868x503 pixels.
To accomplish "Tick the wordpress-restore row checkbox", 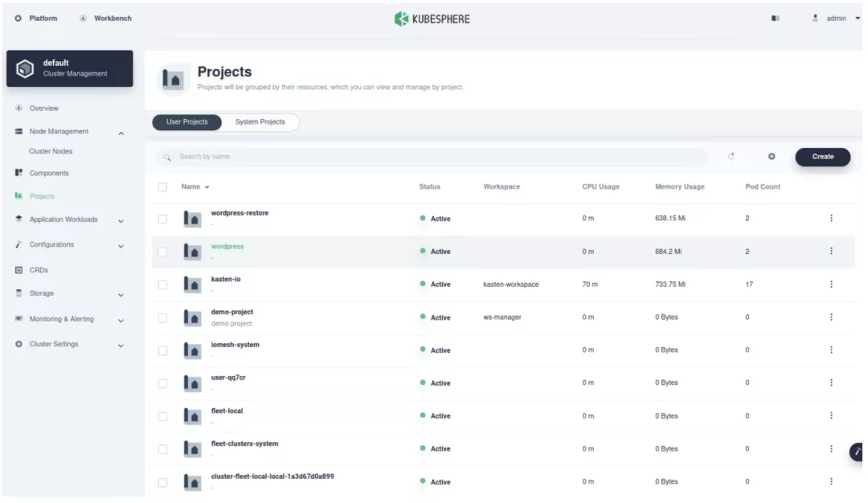I will click(x=163, y=219).
